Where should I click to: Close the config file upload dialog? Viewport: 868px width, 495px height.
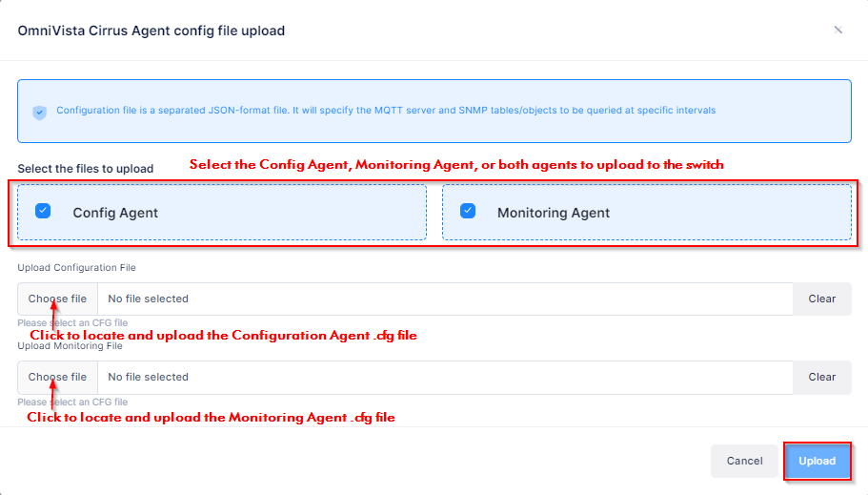(838, 30)
